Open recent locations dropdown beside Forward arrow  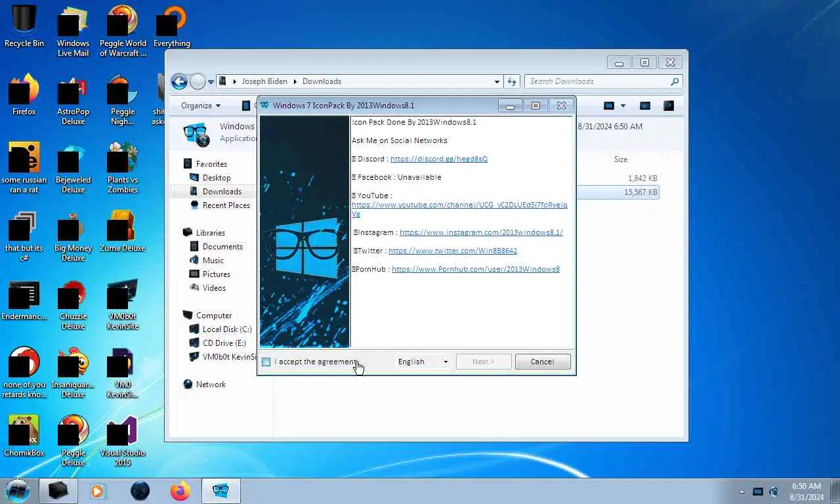pos(211,82)
